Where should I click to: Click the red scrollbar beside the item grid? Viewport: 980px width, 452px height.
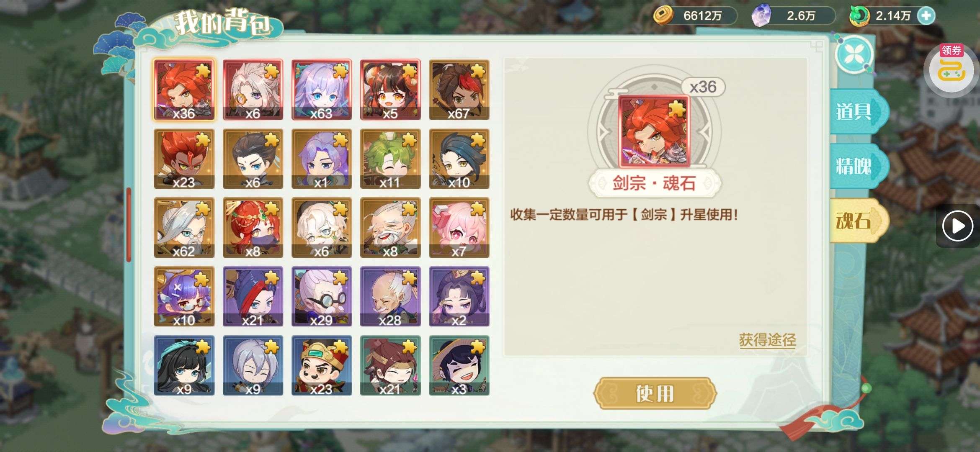pyautogui.click(x=129, y=224)
